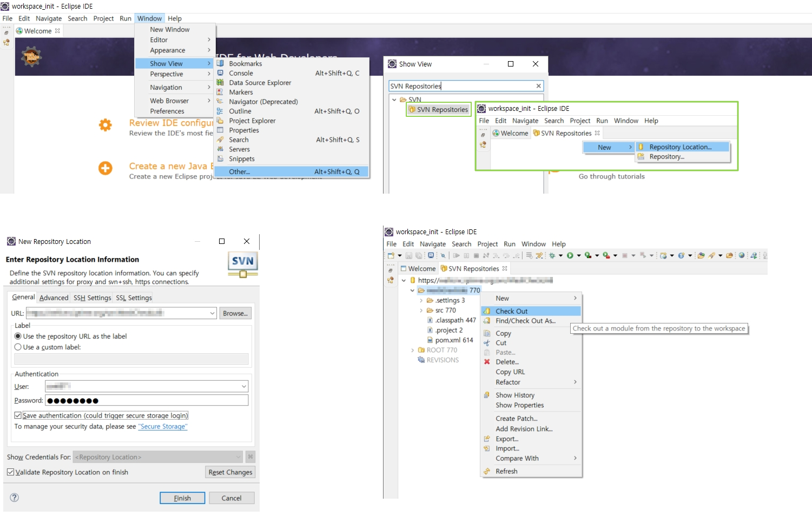The image size is (812, 516).
Task: Click the highlighted Window menu in the menu bar
Action: (x=149, y=18)
